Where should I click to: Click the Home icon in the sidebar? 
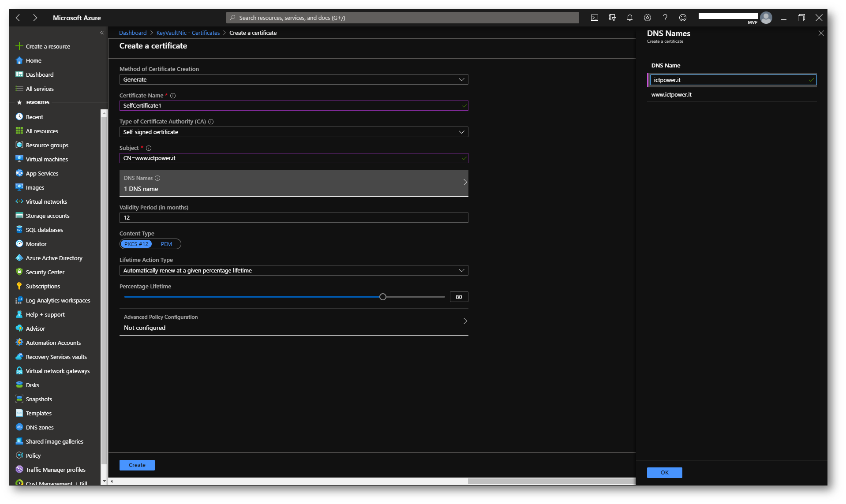[19, 60]
